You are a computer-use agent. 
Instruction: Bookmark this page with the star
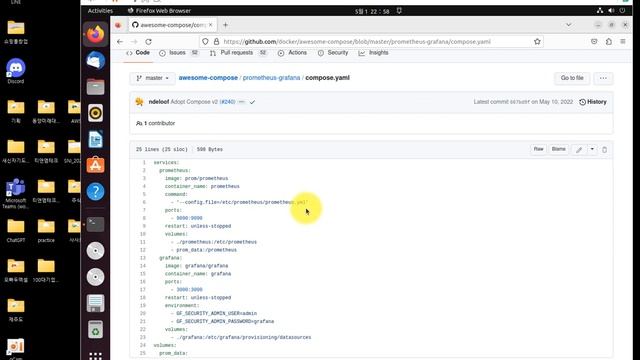coord(537,42)
